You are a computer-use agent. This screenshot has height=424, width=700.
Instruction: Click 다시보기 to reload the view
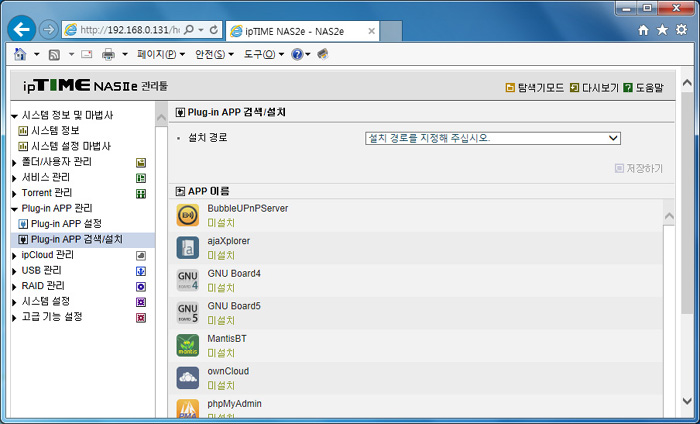[x=594, y=87]
